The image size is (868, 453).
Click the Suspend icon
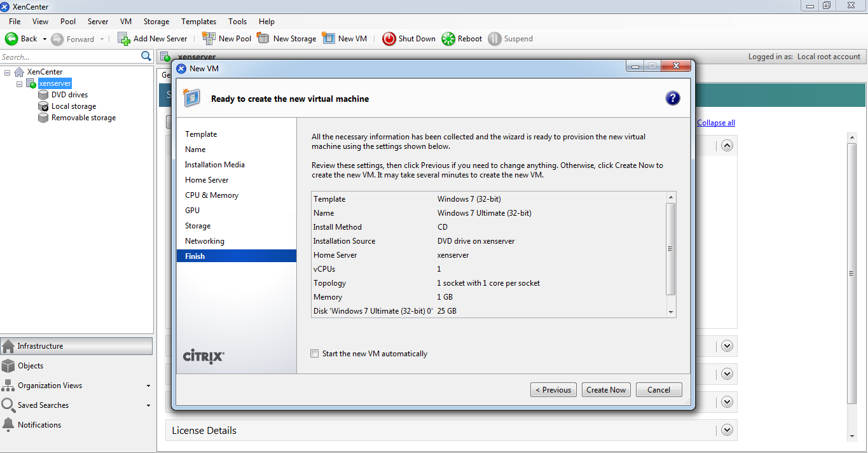[x=495, y=39]
